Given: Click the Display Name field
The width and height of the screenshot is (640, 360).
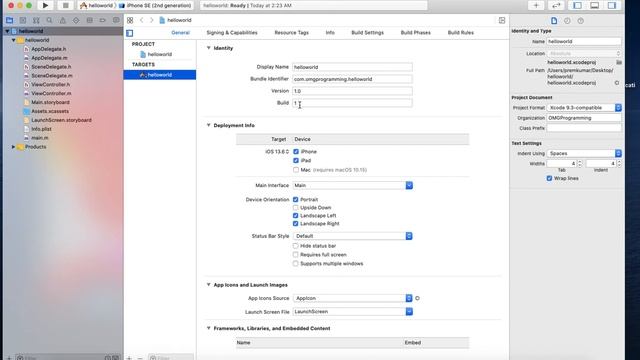Looking at the screenshot, I should tap(352, 67).
